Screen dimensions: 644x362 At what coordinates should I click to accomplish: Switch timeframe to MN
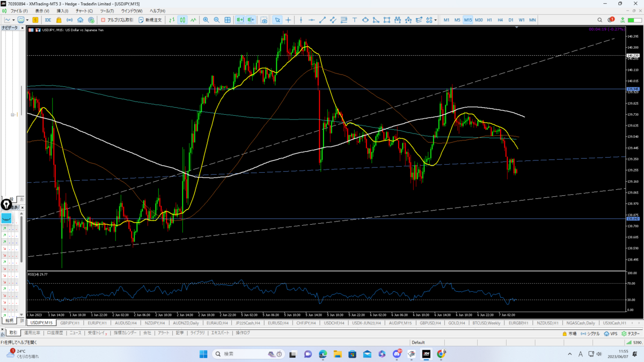tap(532, 20)
